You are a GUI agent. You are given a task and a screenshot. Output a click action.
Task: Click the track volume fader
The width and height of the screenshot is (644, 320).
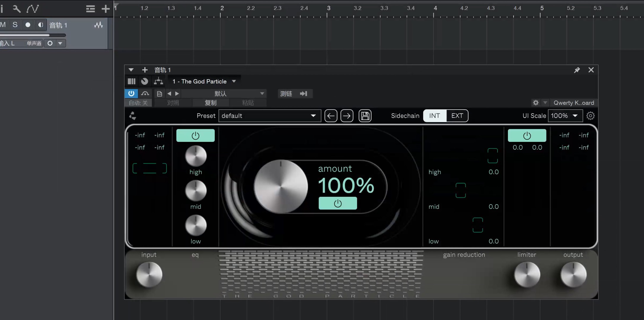[33, 35]
